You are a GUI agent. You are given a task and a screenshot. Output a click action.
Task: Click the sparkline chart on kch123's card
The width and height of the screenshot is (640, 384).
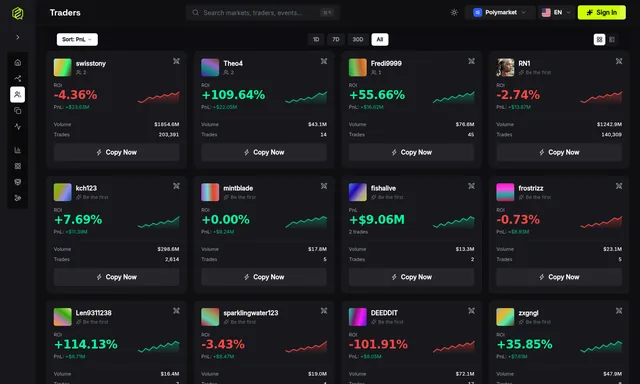pyautogui.click(x=158, y=222)
